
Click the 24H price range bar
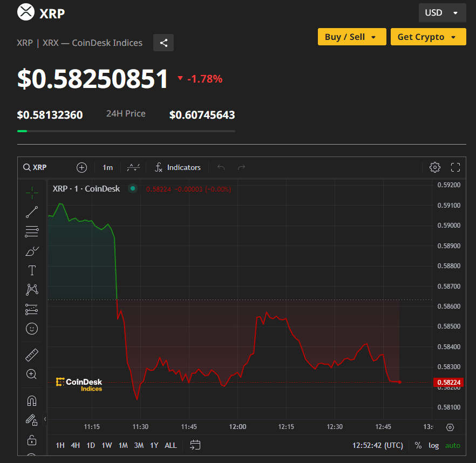pyautogui.click(x=126, y=131)
